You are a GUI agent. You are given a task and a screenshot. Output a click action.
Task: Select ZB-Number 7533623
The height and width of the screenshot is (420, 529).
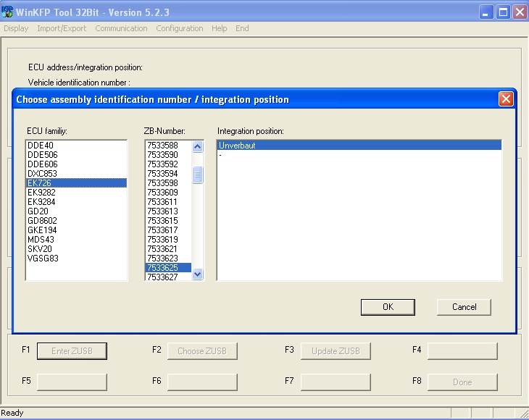(x=168, y=259)
